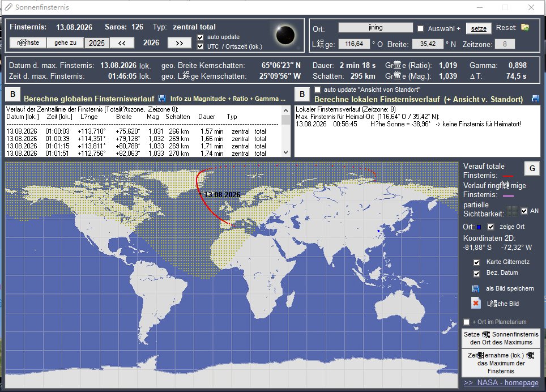Enable the 'Auswahl +' checkbox
This screenshot has width=546, height=392.
421,28
